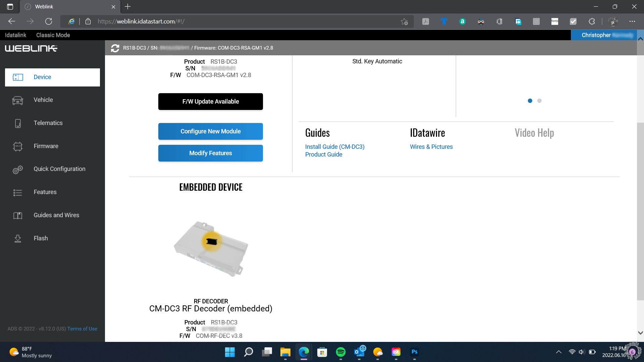Open Quick Configuration gears icon
Viewport: 644px width, 362px height.
coord(18,170)
